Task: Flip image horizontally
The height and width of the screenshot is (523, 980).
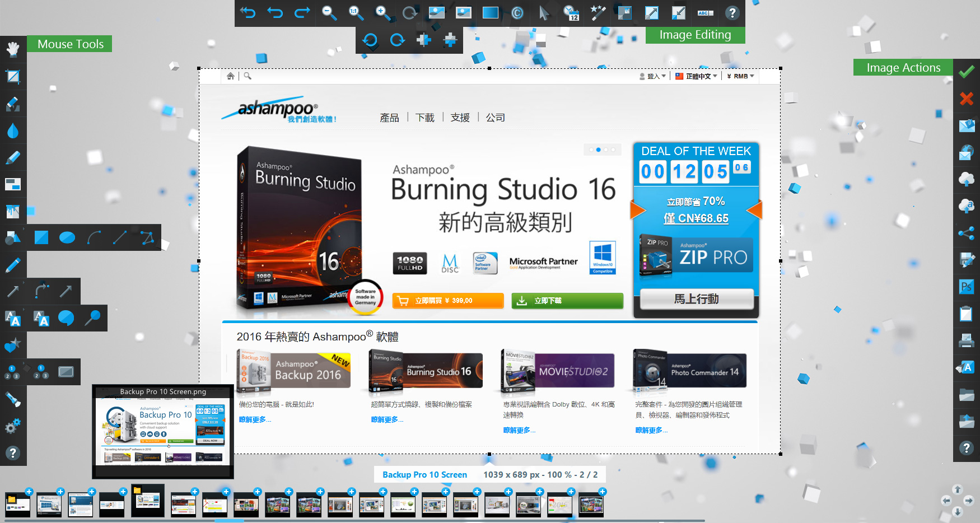Action: point(424,40)
